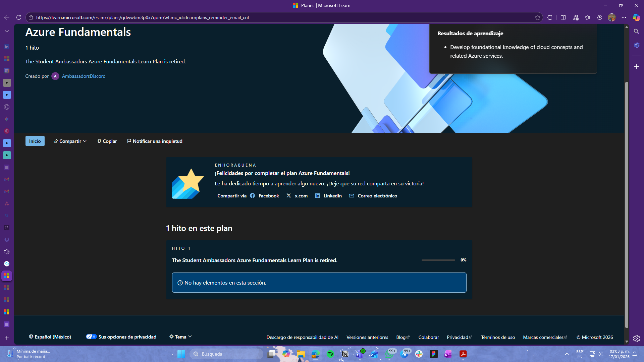Share achievement on LinkedIn

coord(328,196)
